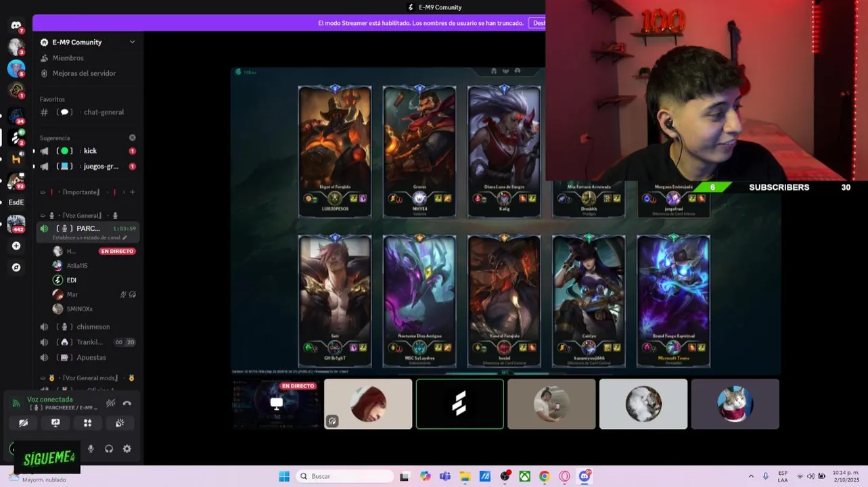
Task: Click Graves champion card in stream
Action: click(419, 152)
